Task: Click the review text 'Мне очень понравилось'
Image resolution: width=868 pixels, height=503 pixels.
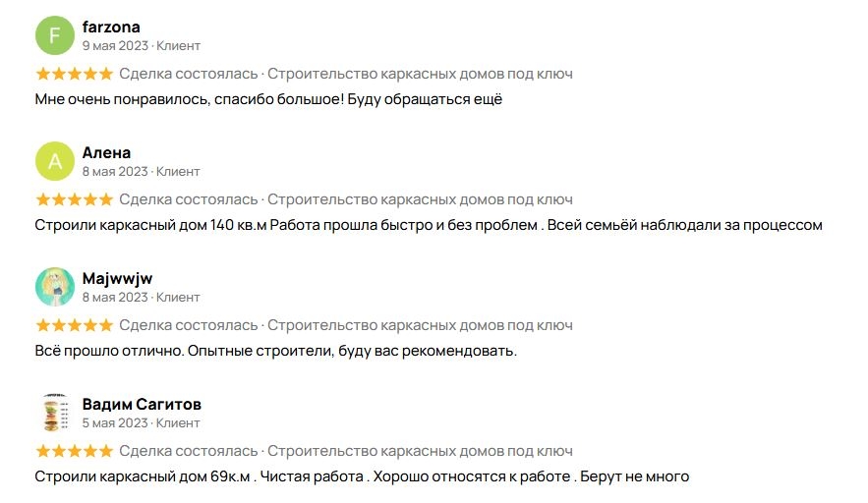Action: [268, 99]
